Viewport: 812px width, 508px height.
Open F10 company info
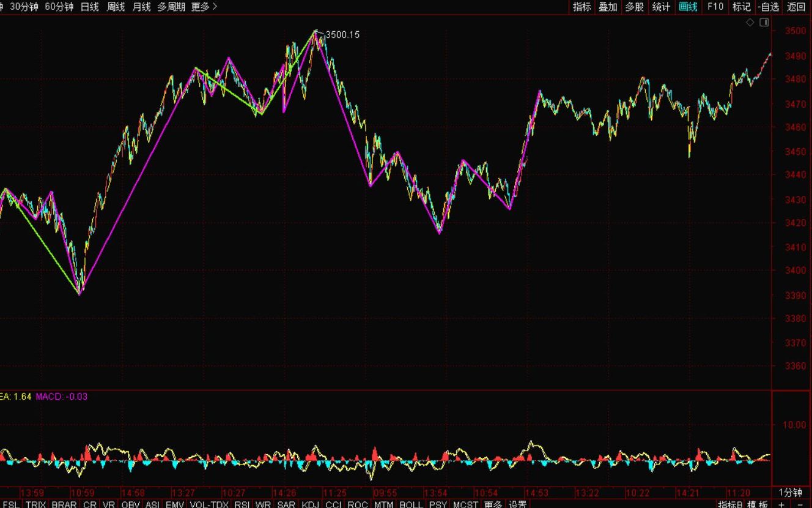pyautogui.click(x=715, y=7)
